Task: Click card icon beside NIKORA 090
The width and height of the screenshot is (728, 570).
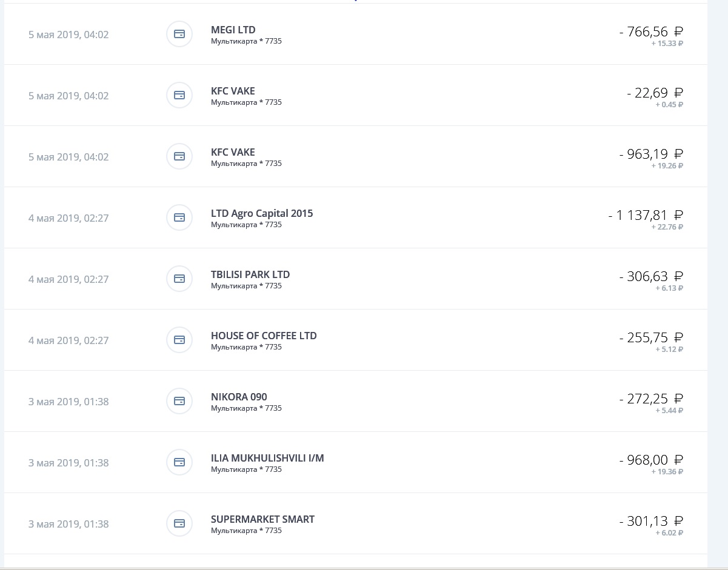Action: coord(179,401)
